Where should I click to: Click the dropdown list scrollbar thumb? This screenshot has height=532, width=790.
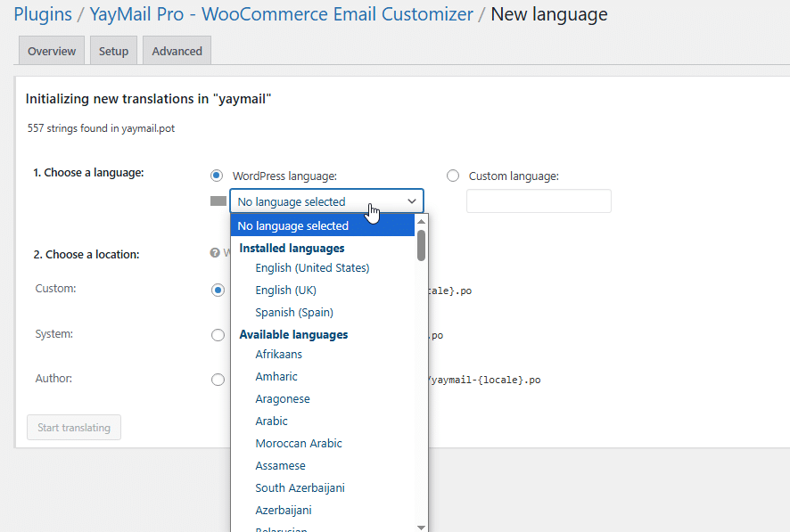(421, 246)
